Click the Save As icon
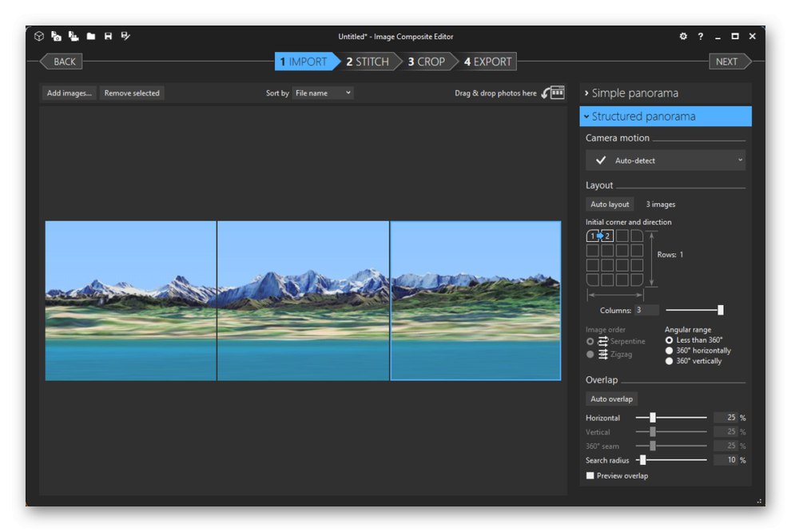 [125, 36]
